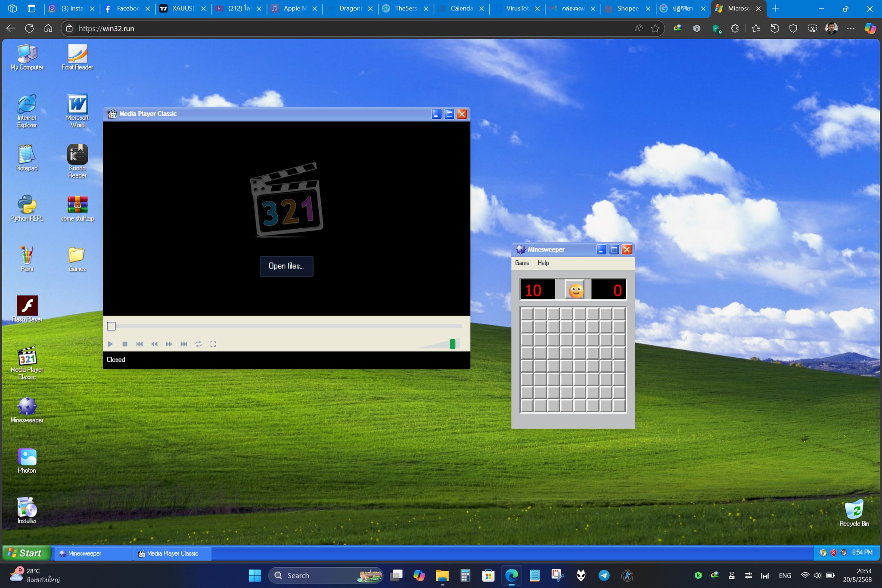Screen dimensions: 882x588
Task: Select the Microsoft Word desktop icon
Action: point(78,111)
